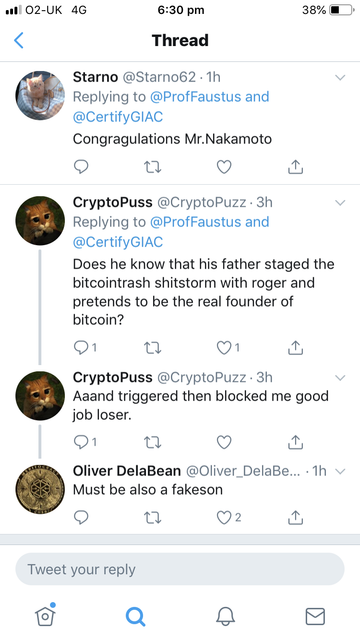The width and height of the screenshot is (360, 640).
Task: Reply to Starno's Congragulations tweet
Action: tap(81, 166)
